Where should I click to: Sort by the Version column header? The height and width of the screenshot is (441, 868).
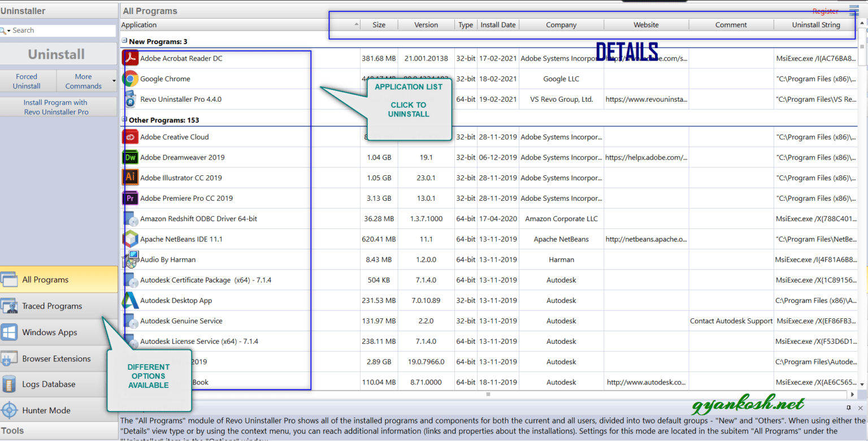(426, 24)
